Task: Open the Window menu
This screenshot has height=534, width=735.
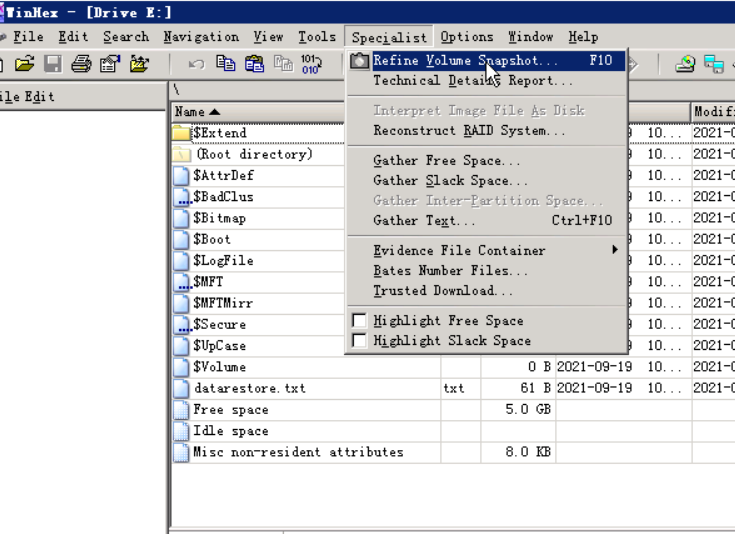Action: (531, 37)
